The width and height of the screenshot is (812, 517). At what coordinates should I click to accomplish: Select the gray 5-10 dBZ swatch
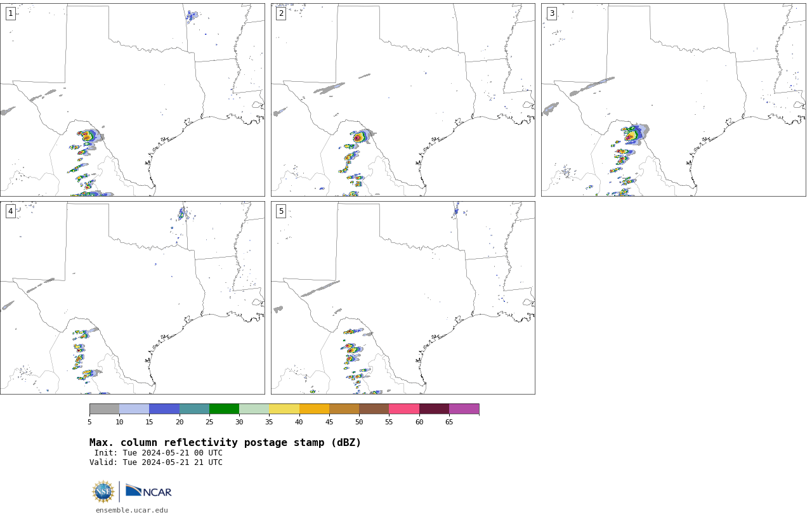pos(105,409)
